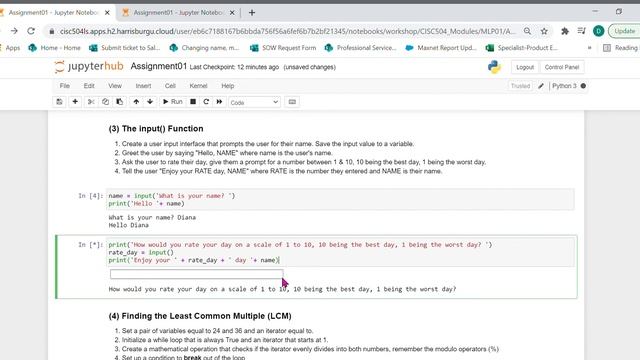640x360 pixels.
Task: Open the Control Panel
Action: (562, 67)
